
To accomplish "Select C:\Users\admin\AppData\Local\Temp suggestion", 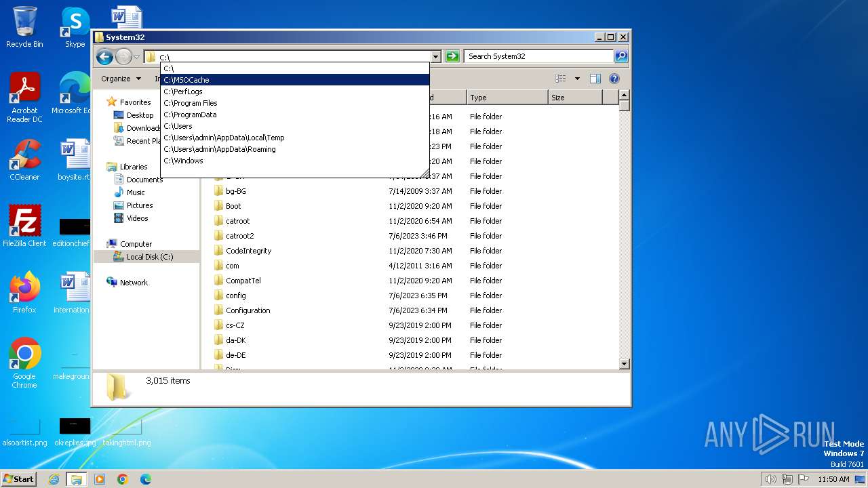I will pos(295,138).
